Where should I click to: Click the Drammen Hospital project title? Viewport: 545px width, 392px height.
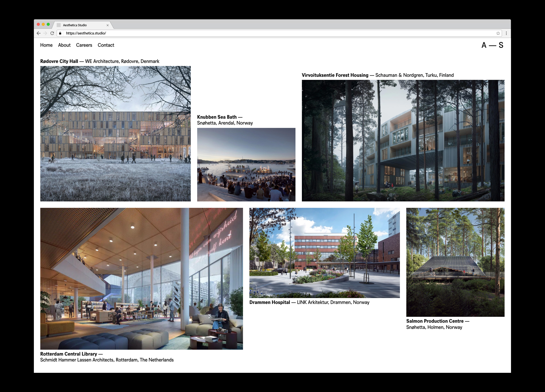tap(270, 302)
